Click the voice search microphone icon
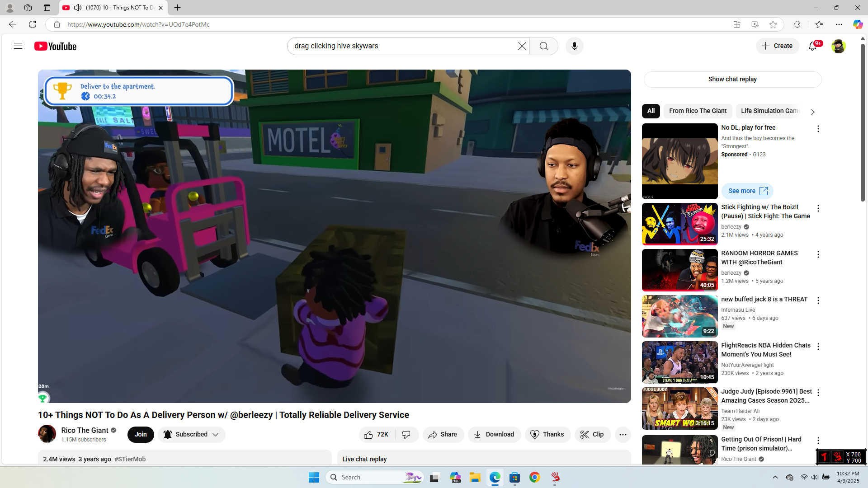 (x=574, y=46)
